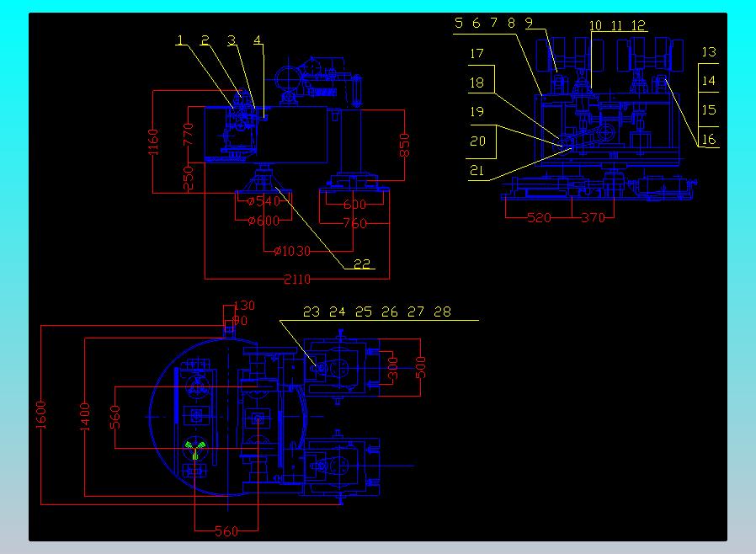The image size is (756, 554).
Task: Select part callout number 3
Action: [x=232, y=40]
